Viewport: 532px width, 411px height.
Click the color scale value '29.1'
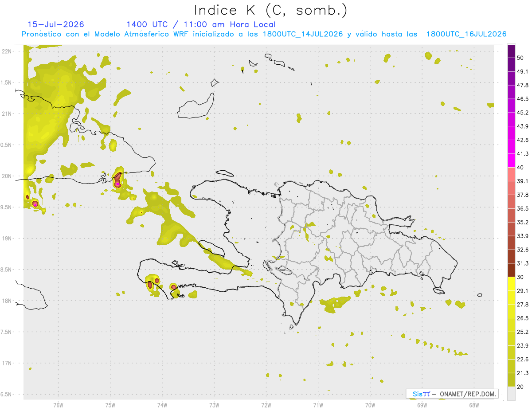coord(522,291)
